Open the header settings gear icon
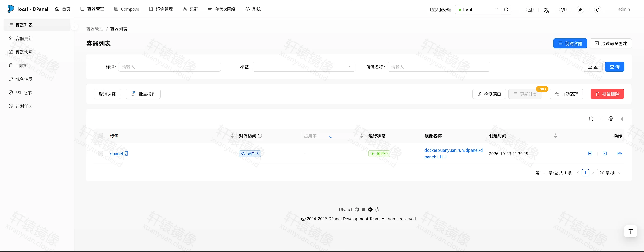The image size is (644, 252). pos(563,10)
